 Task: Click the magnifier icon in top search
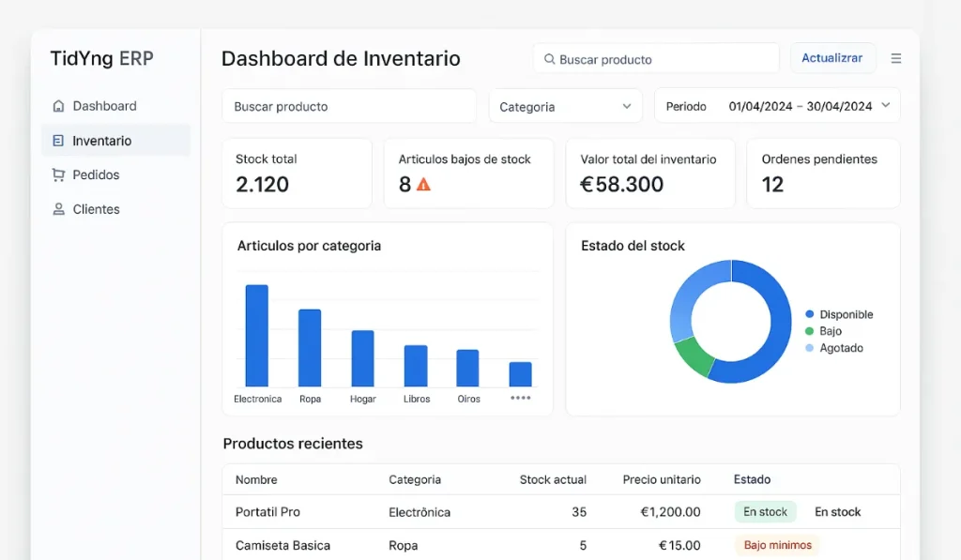(549, 59)
